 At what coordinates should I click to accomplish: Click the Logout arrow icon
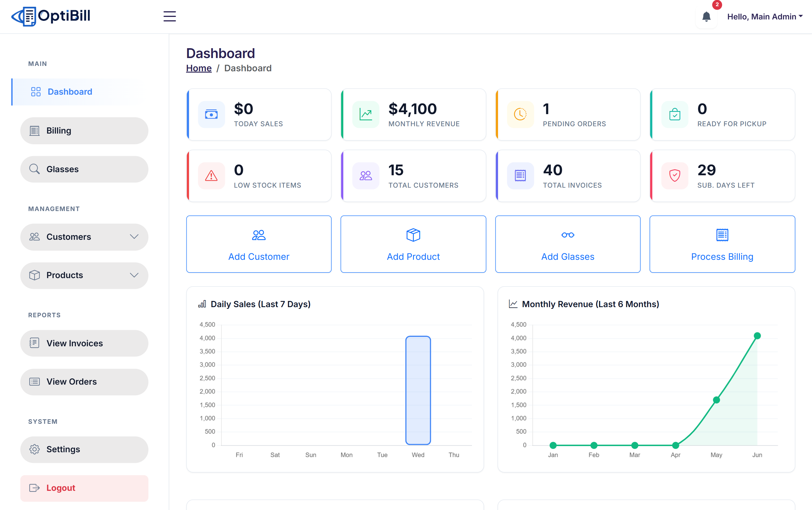tap(34, 488)
